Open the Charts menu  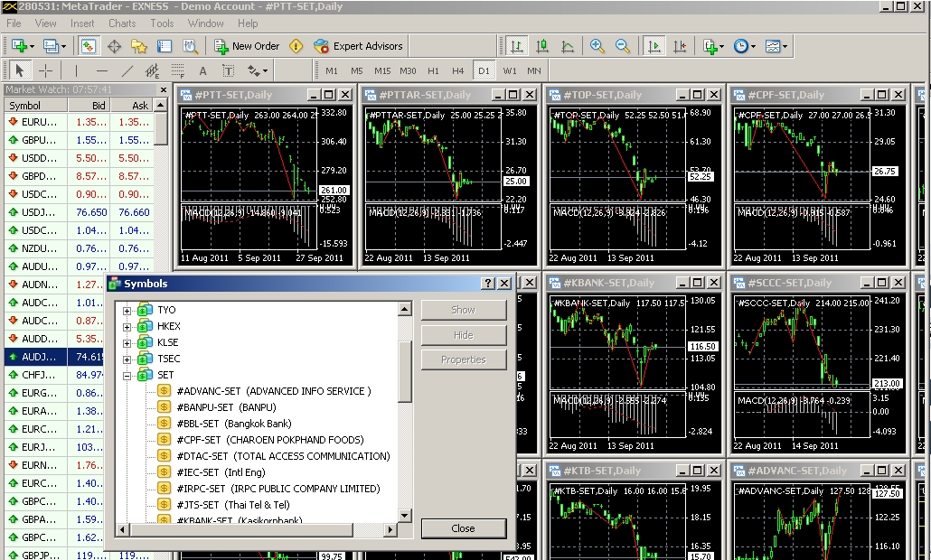pyautogui.click(x=122, y=23)
